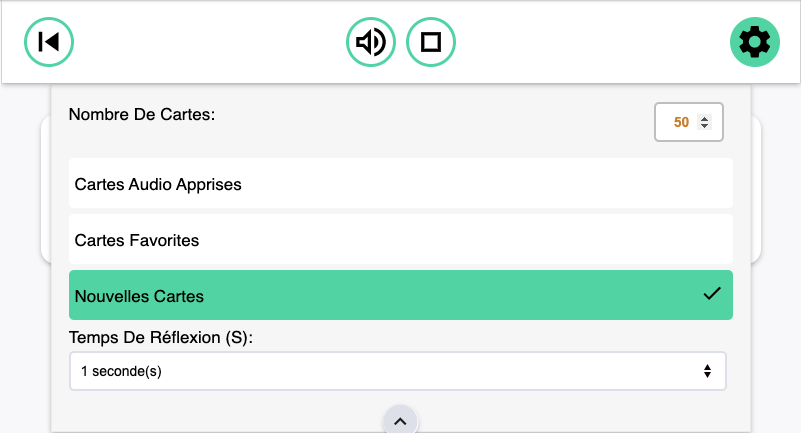801x433 pixels.
Task: Toggle the Cartes Favorites option
Action: tap(400, 240)
